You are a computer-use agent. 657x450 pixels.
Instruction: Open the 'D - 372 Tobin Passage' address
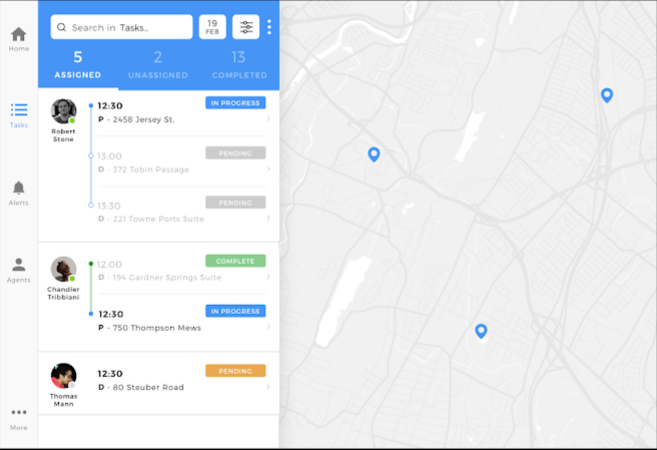point(144,170)
